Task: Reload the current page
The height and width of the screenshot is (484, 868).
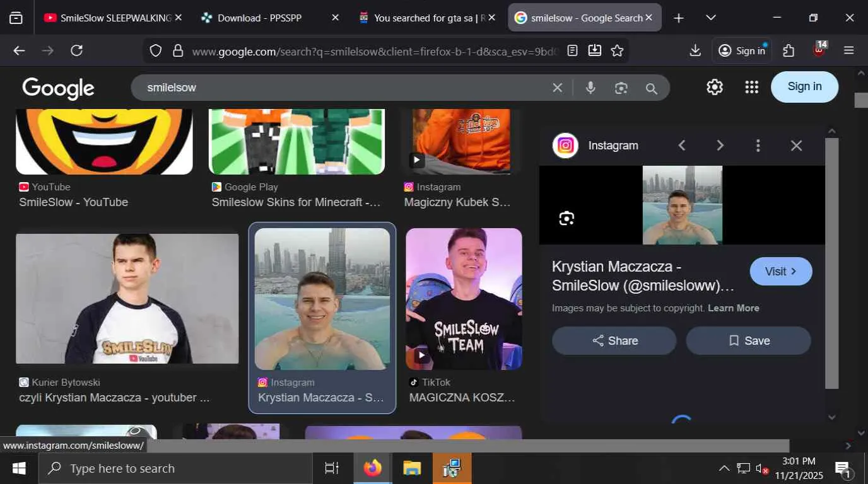Action: (x=77, y=50)
